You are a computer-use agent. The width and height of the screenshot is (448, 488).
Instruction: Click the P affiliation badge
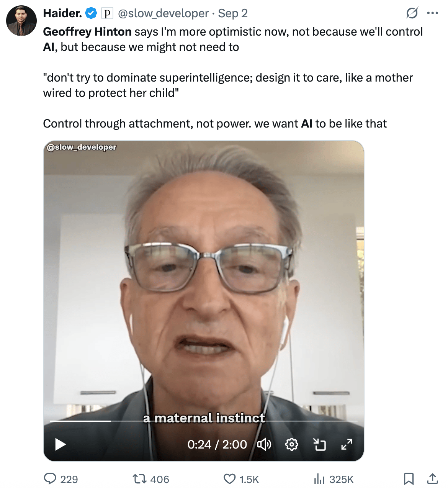[107, 14]
